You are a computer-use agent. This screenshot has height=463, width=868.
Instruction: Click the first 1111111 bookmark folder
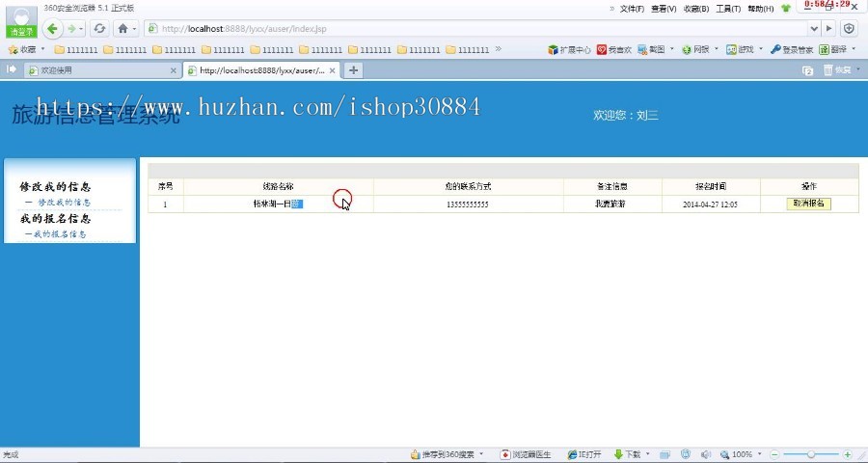[76, 49]
